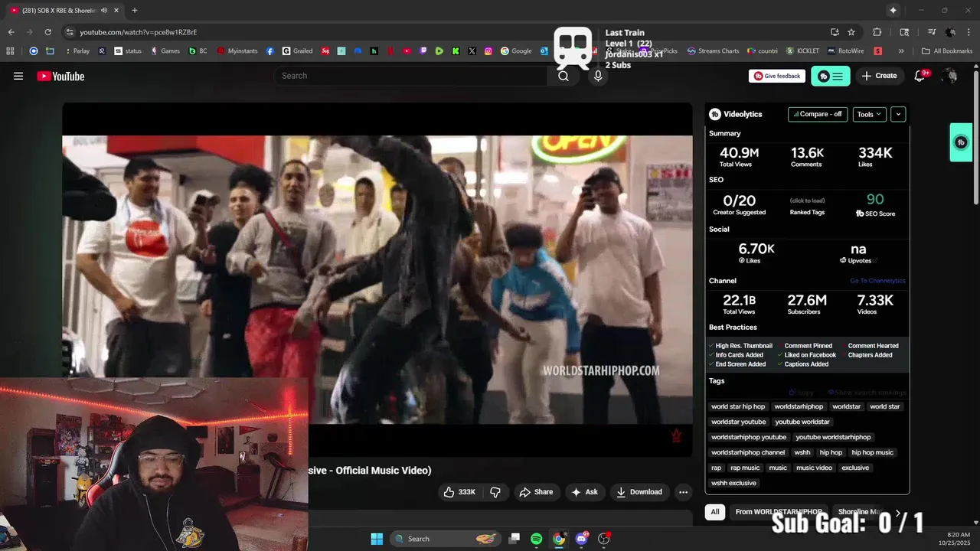This screenshot has width=980, height=551.
Task: Open the Create menu
Action: (879, 76)
